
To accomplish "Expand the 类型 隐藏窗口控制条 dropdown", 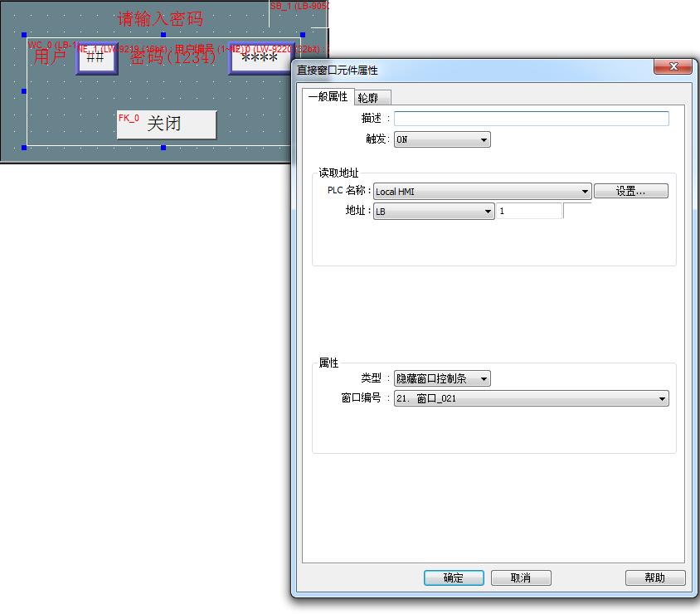I will click(x=442, y=378).
